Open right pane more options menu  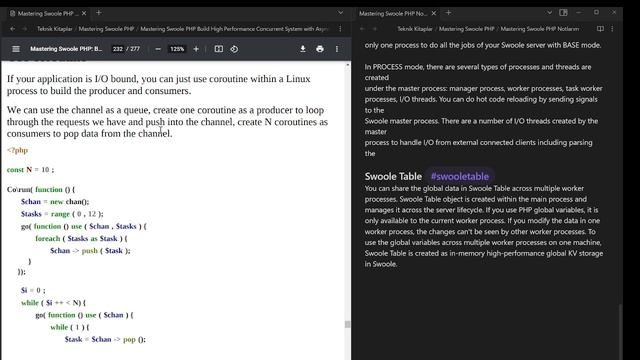click(x=612, y=29)
